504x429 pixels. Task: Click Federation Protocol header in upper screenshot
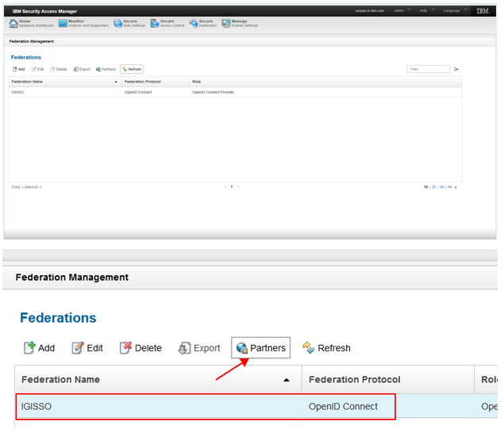[x=156, y=82]
